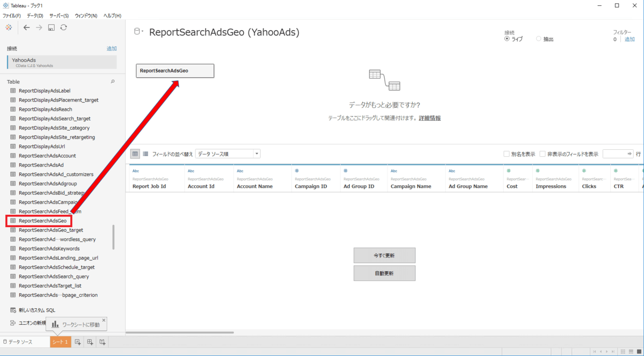Viewport: 644px width, 356px height.
Task: Click the row count input field
Action: (618, 154)
